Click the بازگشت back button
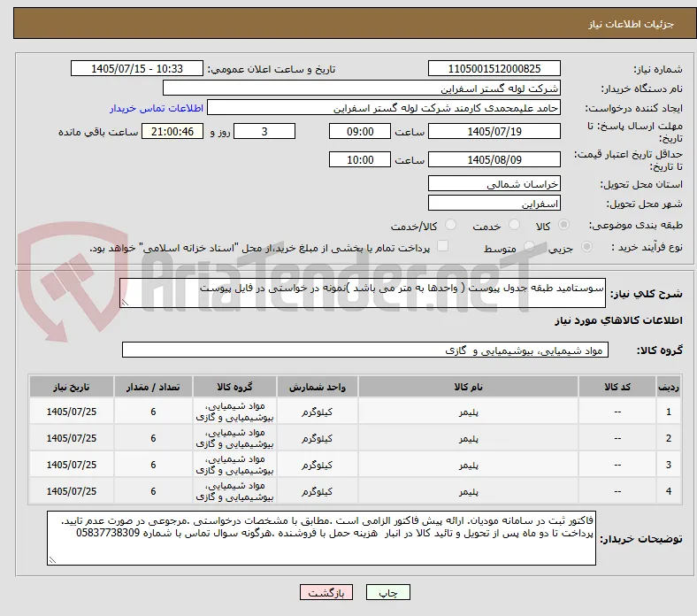 (x=326, y=592)
